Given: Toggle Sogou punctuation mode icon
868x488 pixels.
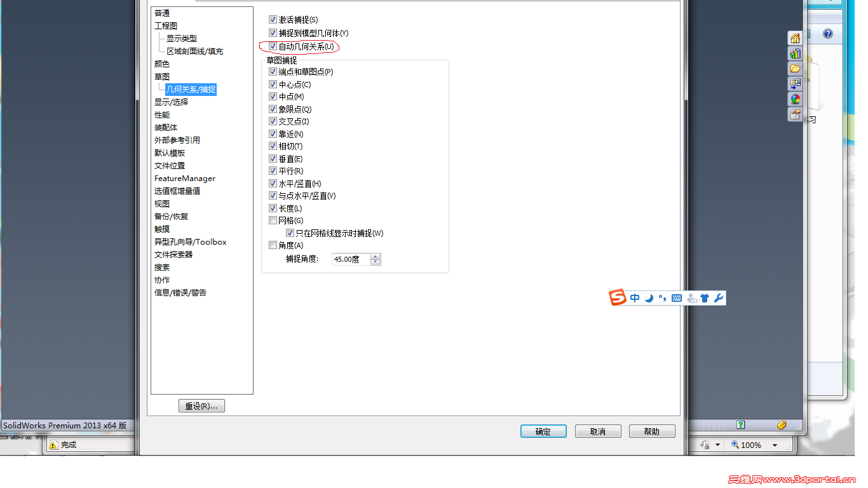Looking at the screenshot, I should pos(662,298).
